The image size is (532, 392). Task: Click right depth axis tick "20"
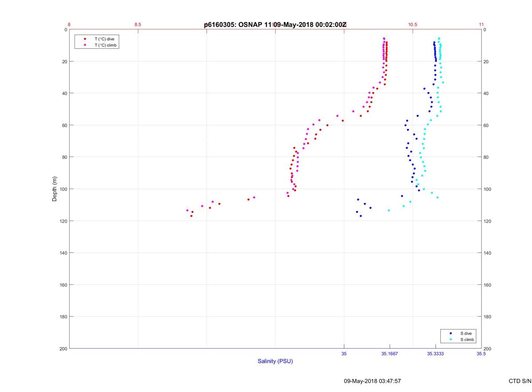pos(486,62)
